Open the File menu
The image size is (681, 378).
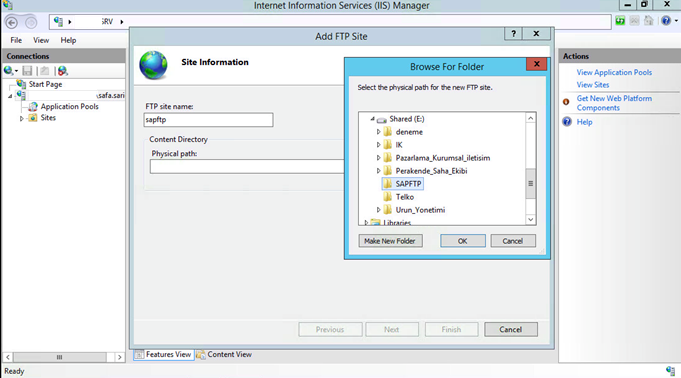tap(16, 40)
